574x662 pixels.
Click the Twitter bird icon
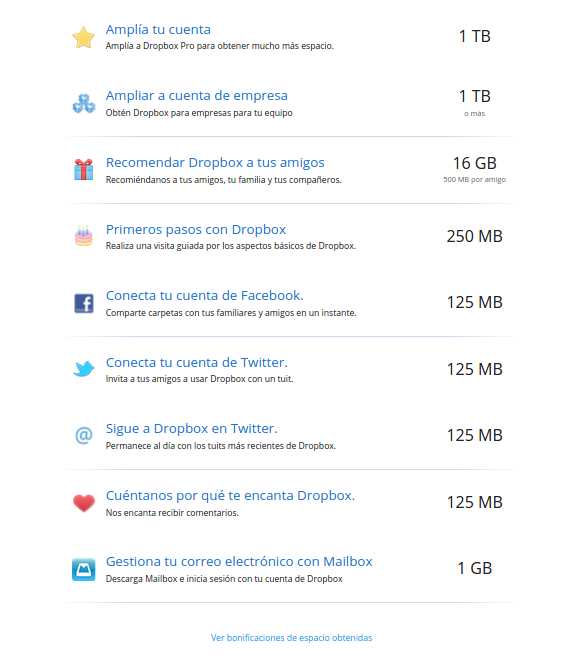pyautogui.click(x=84, y=369)
